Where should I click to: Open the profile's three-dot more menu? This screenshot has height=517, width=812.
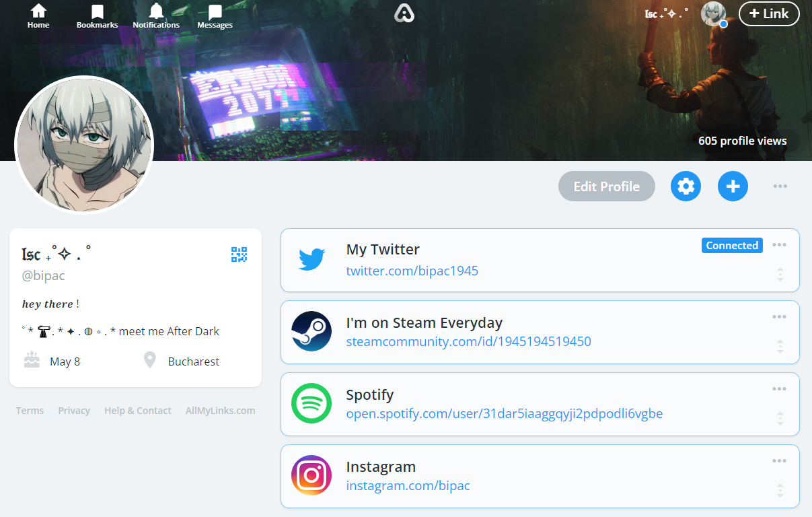coord(780,186)
